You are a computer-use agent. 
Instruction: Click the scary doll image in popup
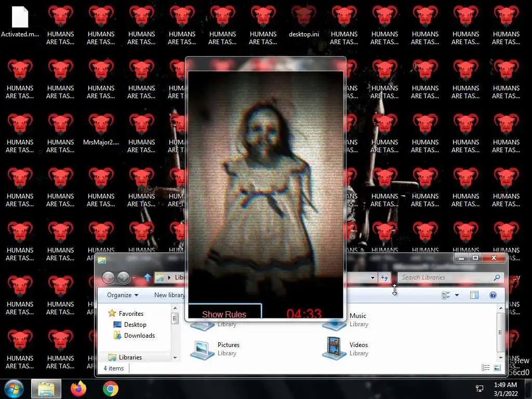pos(265,187)
